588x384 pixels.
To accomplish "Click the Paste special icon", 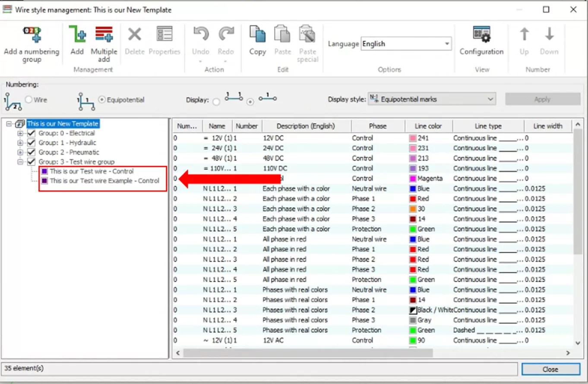I will tap(307, 35).
